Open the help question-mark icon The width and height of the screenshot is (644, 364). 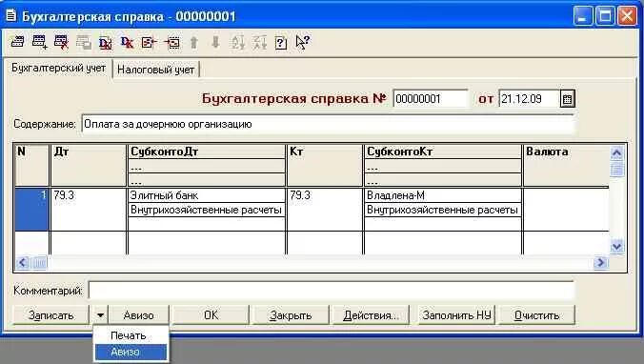281,43
